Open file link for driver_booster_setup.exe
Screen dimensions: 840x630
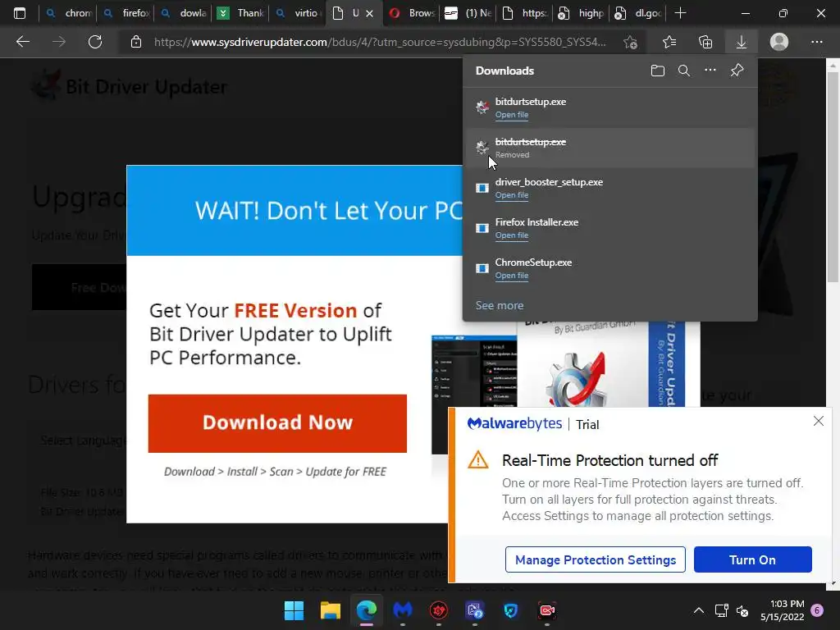[x=512, y=195]
